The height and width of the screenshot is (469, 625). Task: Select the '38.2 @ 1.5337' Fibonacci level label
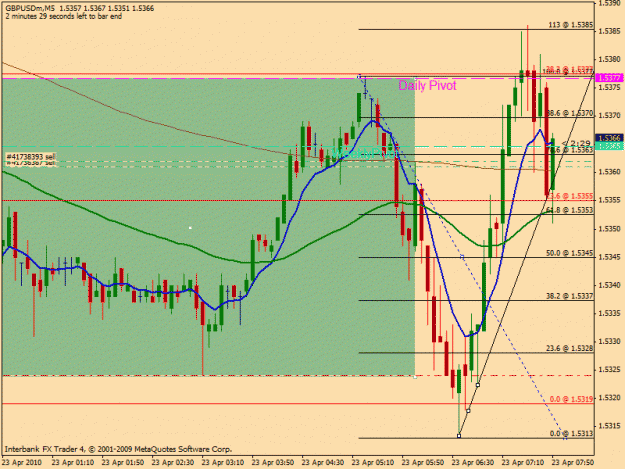570,296
